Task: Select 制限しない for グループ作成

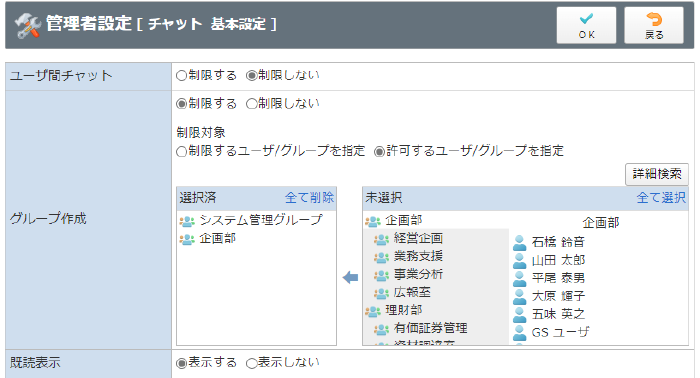Action: (251, 104)
